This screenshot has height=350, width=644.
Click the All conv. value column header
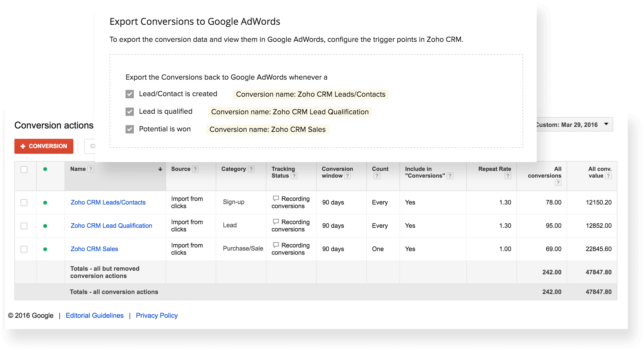[x=599, y=172]
